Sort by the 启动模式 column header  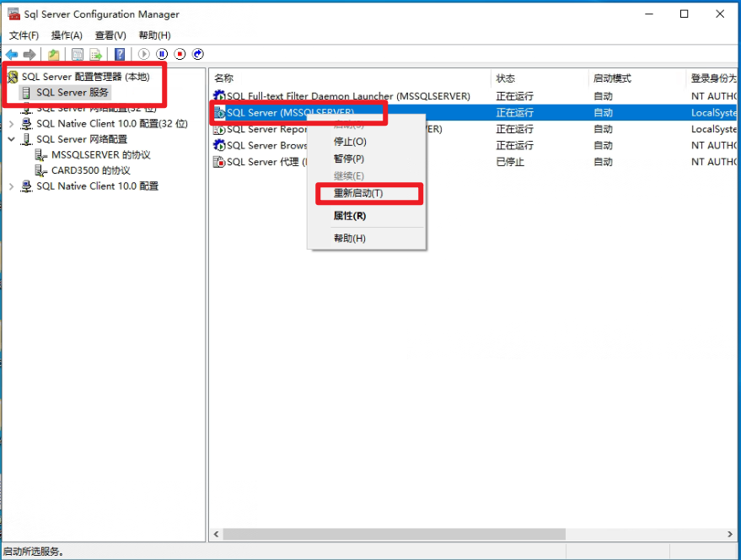(x=637, y=78)
